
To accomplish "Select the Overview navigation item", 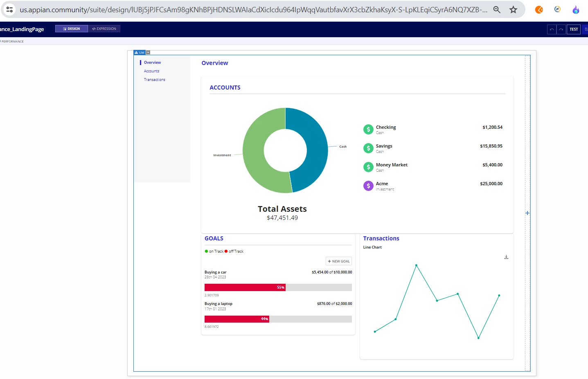I will 152,63.
